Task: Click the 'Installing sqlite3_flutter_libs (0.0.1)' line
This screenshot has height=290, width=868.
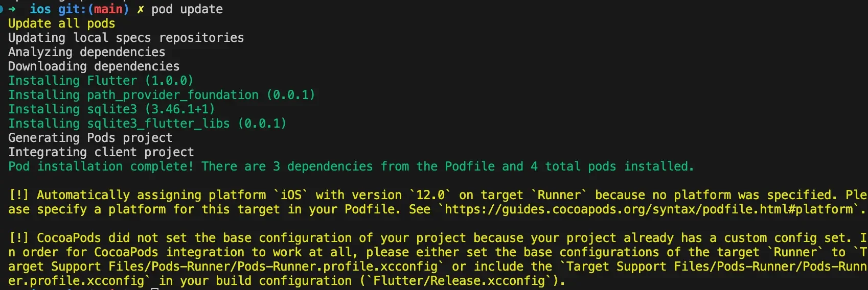Action: 147,124
